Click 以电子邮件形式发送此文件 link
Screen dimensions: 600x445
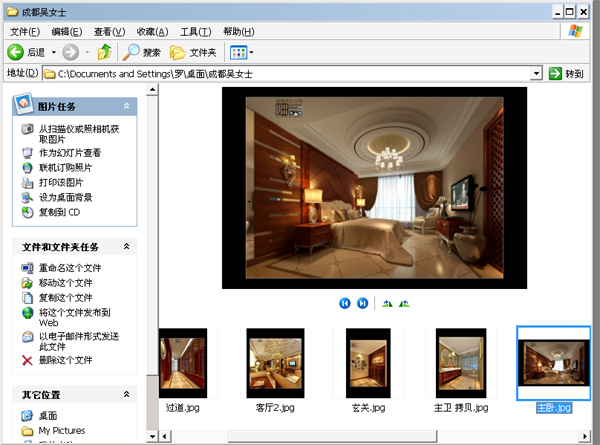coord(79,341)
